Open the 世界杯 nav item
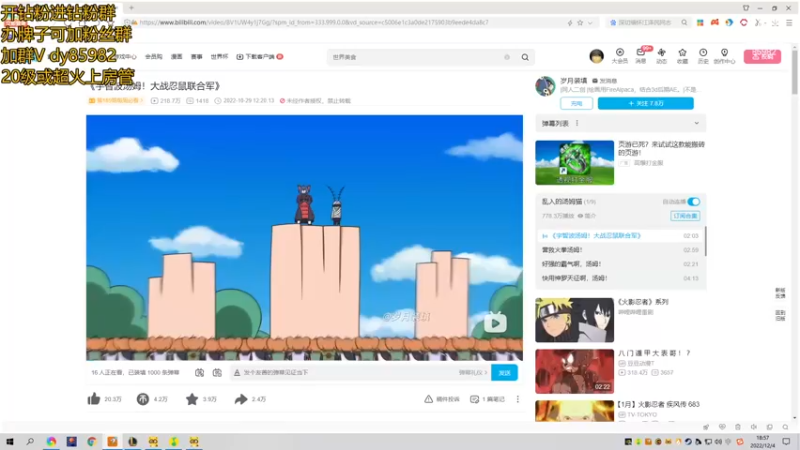Image resolution: width=800 pixels, height=450 pixels. coord(219,57)
